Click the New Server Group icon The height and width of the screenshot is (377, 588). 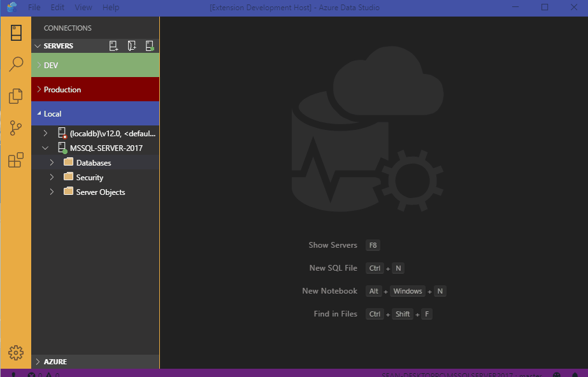(x=132, y=46)
